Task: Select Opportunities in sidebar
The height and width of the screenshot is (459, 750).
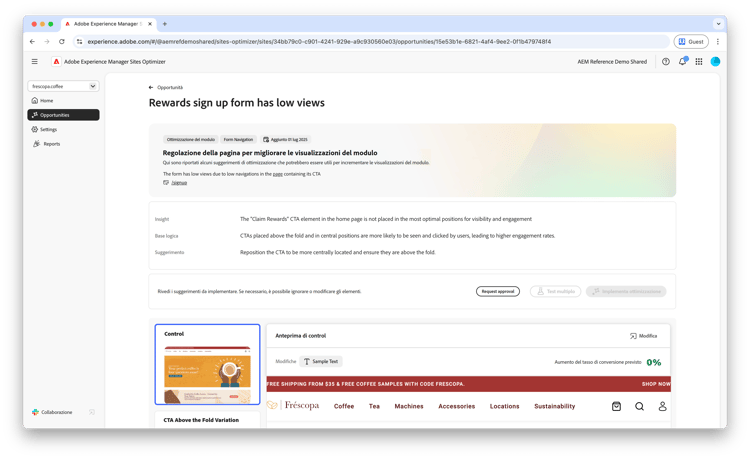Action: pyautogui.click(x=64, y=115)
